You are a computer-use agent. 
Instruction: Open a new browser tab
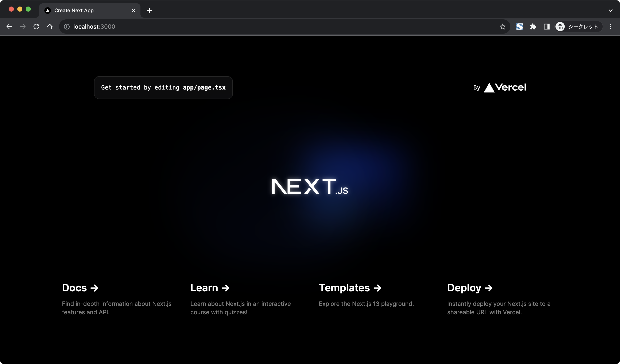coord(150,10)
